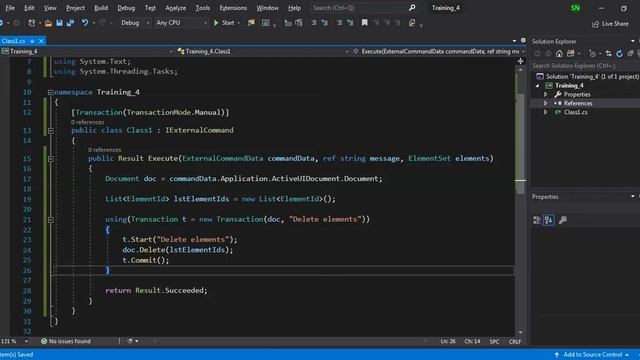Image resolution: width=640 pixels, height=360 pixels.
Task: Select Class1.cs in Solution Explorer
Action: pyautogui.click(x=576, y=112)
